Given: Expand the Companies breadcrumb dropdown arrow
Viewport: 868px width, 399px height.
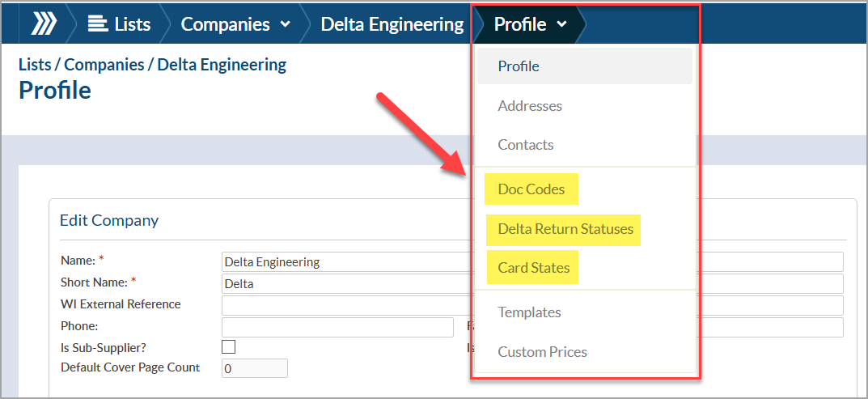Looking at the screenshot, I should point(286,24).
